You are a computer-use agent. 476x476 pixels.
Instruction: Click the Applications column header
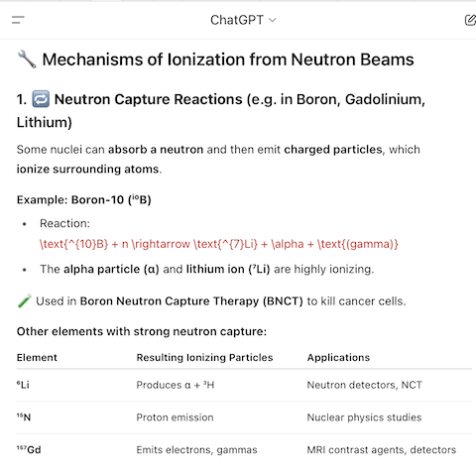click(338, 357)
